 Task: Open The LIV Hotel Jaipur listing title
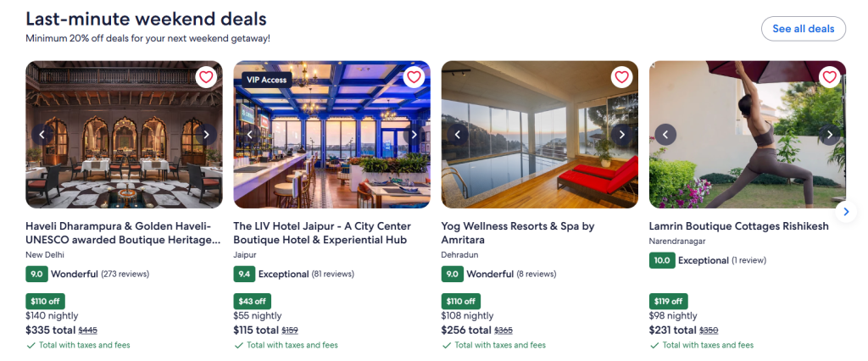point(322,233)
